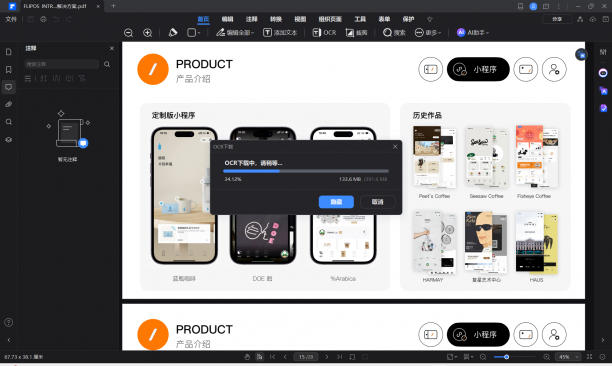Image resolution: width=612 pixels, height=366 pixels.
Task: Click the OCR download progress bar
Action: tap(306, 171)
